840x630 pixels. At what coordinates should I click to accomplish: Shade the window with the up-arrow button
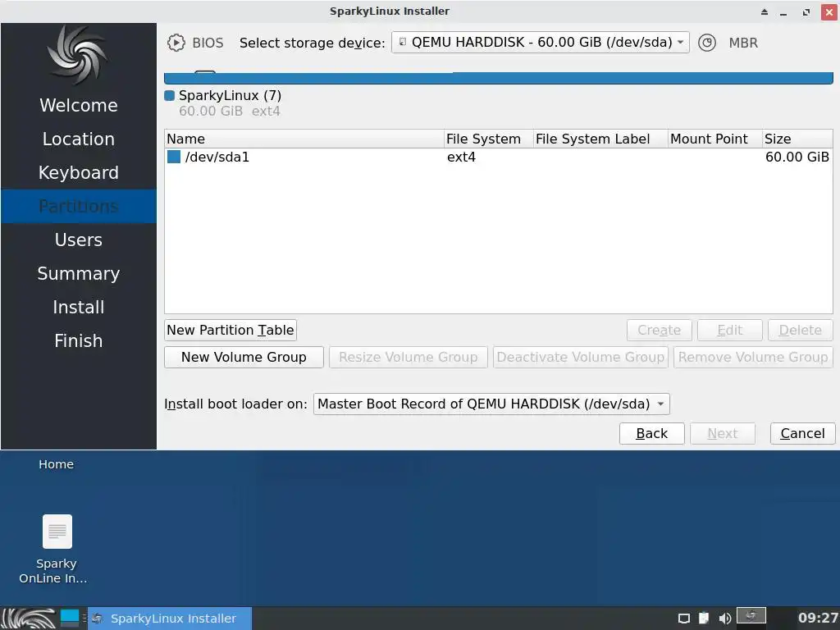pyautogui.click(x=765, y=11)
